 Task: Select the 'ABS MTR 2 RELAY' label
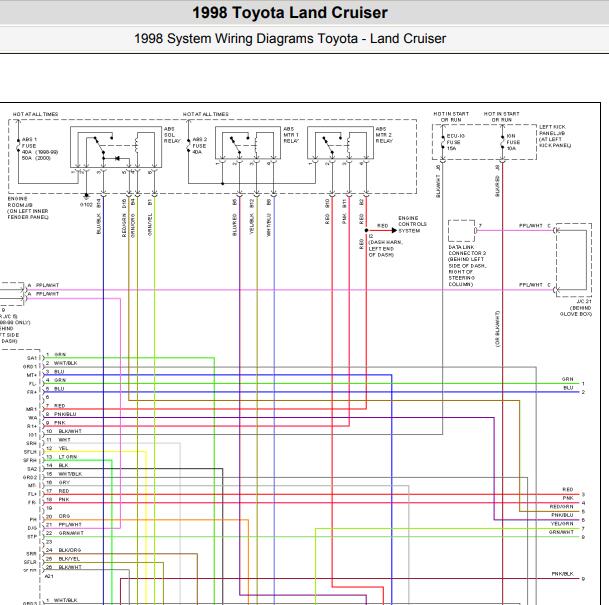(384, 135)
